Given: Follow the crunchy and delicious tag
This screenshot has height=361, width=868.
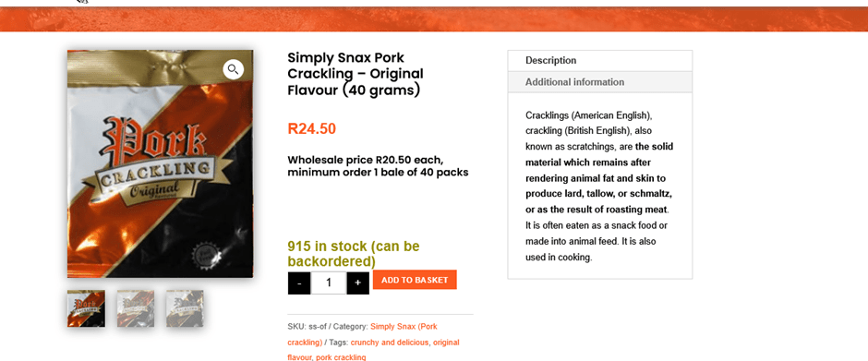Looking at the screenshot, I should tap(389, 343).
